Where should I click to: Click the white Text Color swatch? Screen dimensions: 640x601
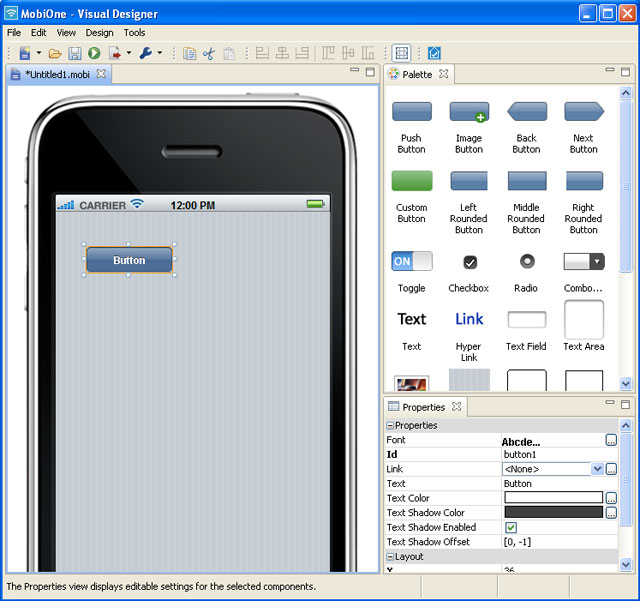coord(553,498)
